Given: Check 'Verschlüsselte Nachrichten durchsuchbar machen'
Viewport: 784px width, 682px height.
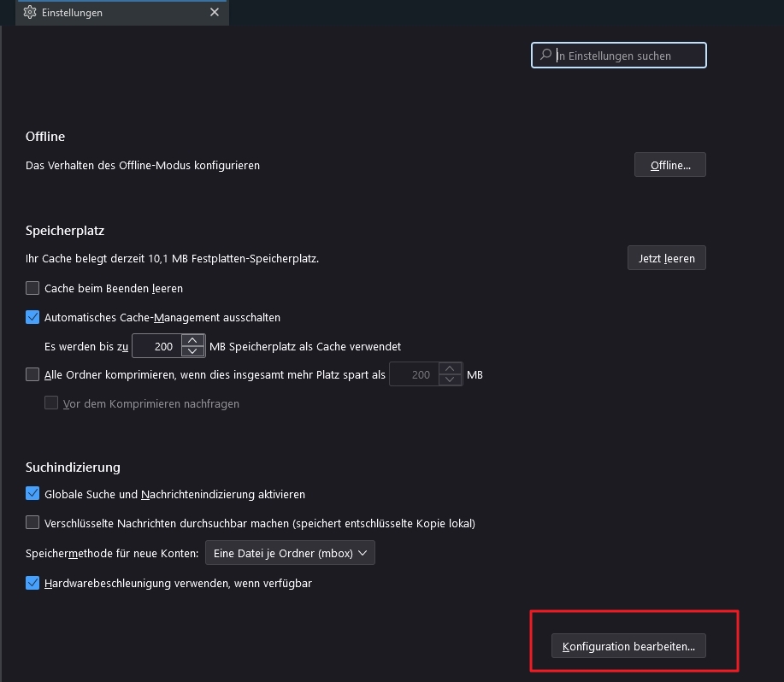Looking at the screenshot, I should click(x=33, y=522).
